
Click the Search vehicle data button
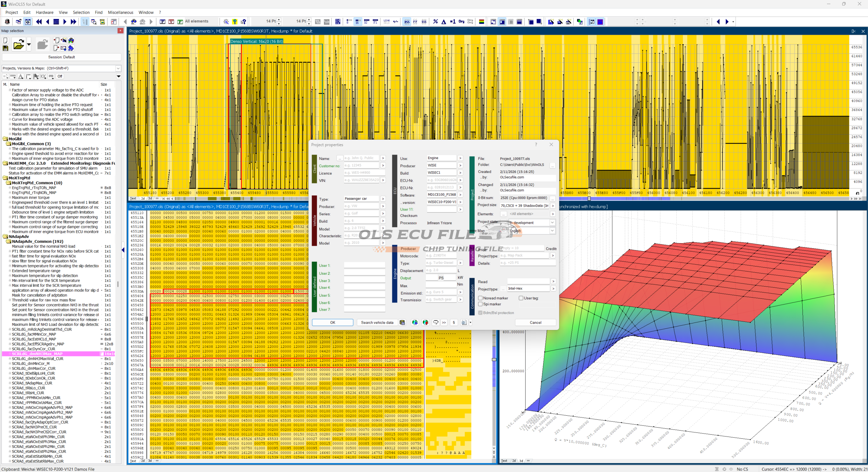click(377, 322)
